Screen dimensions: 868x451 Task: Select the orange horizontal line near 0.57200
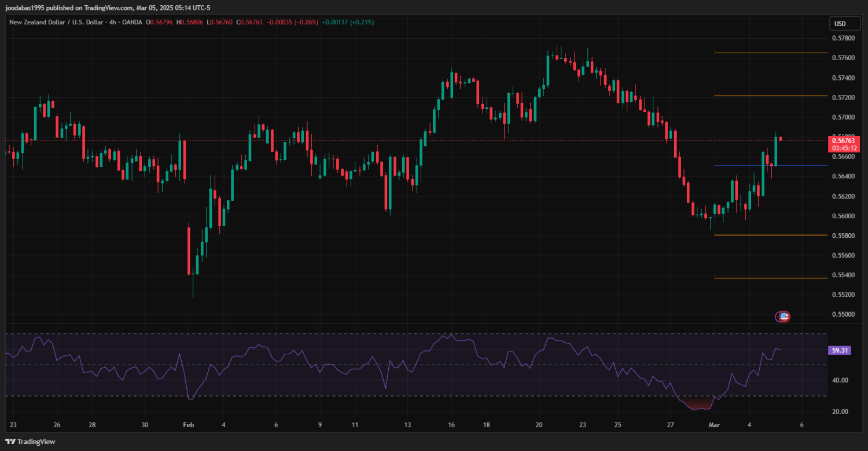771,96
